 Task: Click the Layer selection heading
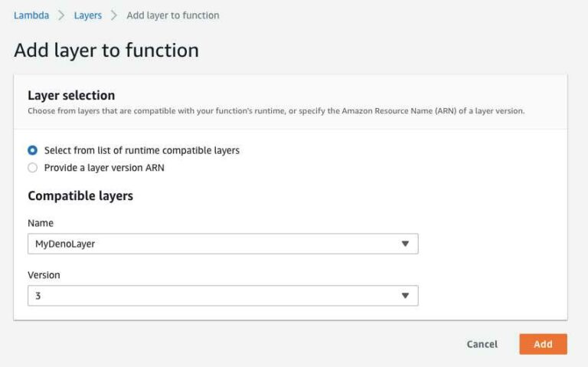pyautogui.click(x=71, y=95)
